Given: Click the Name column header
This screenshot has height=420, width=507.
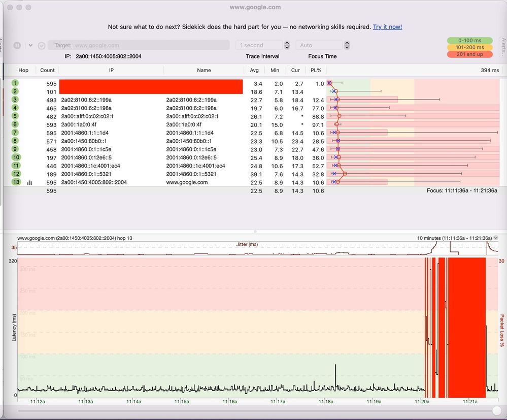Looking at the screenshot, I should coord(204,70).
